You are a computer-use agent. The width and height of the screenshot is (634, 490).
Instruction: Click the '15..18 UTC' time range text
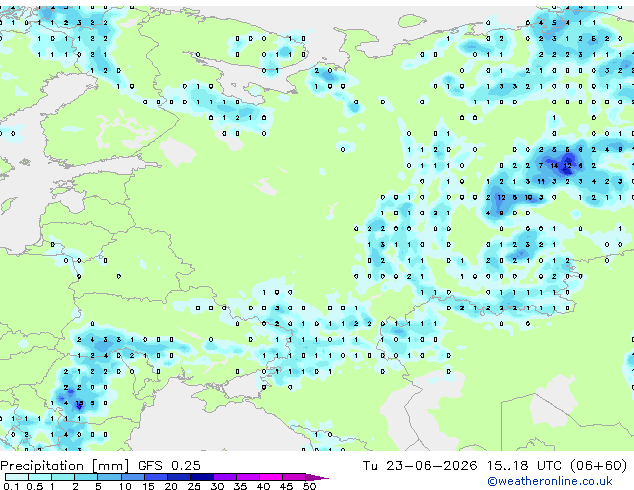click(x=524, y=466)
